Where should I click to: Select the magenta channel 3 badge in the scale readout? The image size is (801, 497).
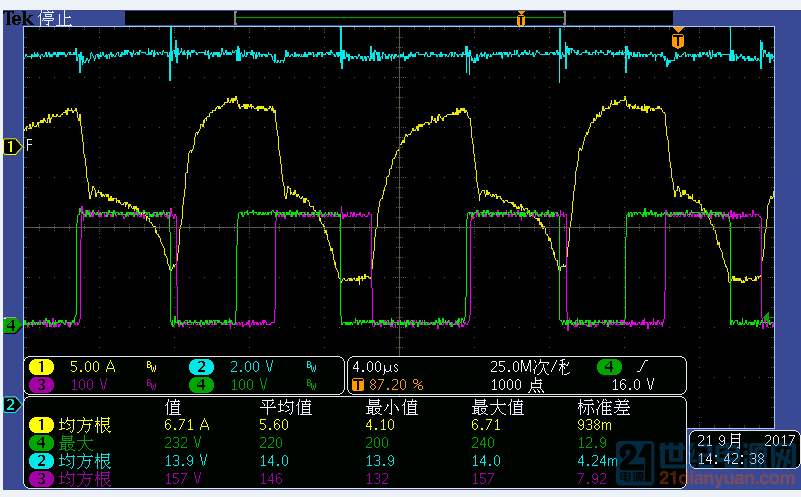(x=41, y=385)
